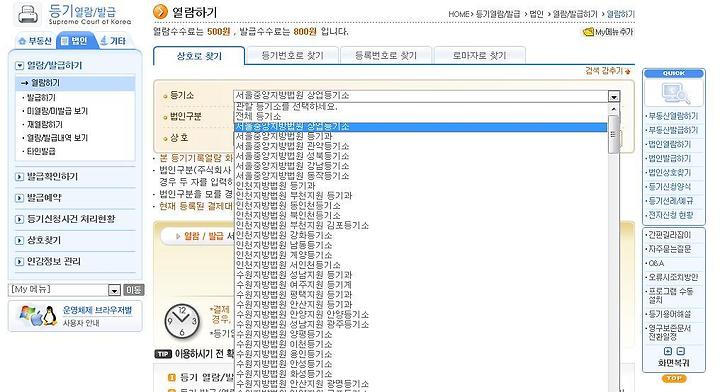Click 화면복귀 to reset the screen
Image resolution: width=720 pixels, height=392 pixels.
point(674,363)
